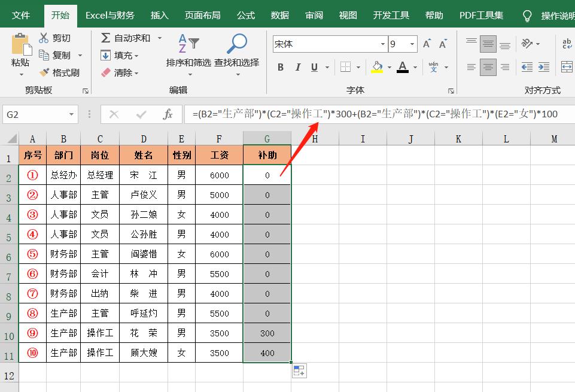Open the 数据 (Data) ribbon tab

point(280,16)
